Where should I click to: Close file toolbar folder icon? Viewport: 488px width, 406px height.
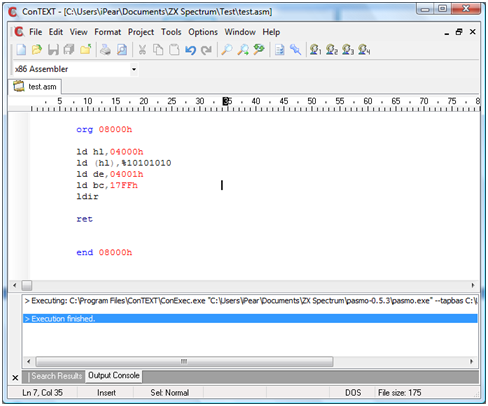(x=85, y=50)
